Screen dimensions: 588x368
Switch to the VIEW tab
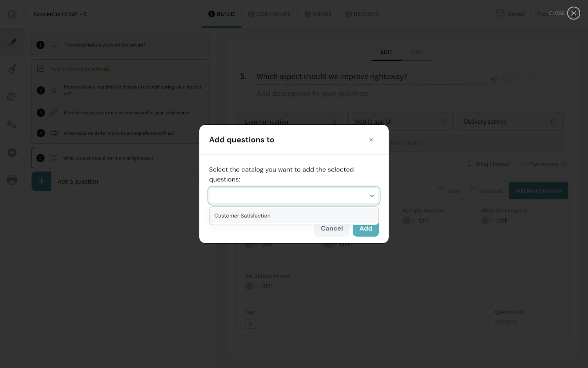pyautogui.click(x=417, y=52)
